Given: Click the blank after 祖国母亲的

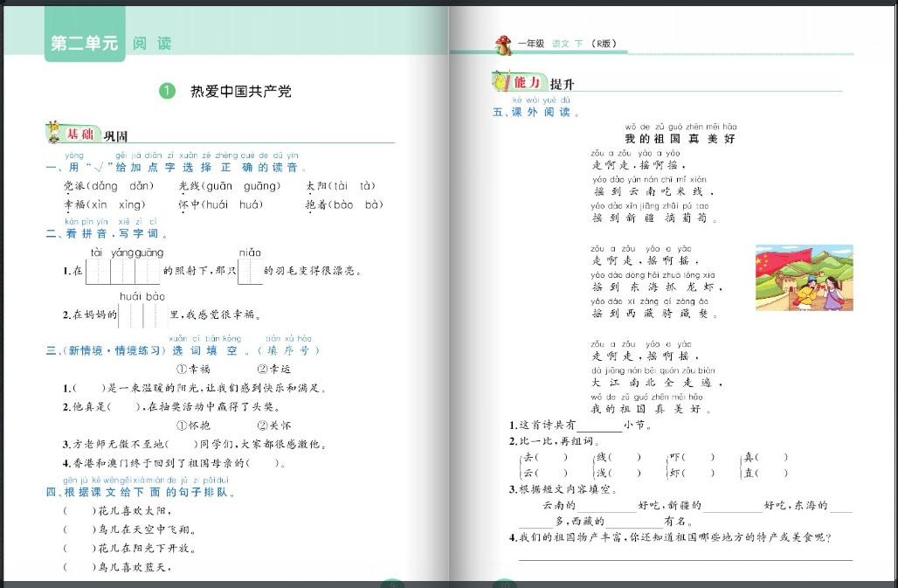Looking at the screenshot, I should 262,463.
